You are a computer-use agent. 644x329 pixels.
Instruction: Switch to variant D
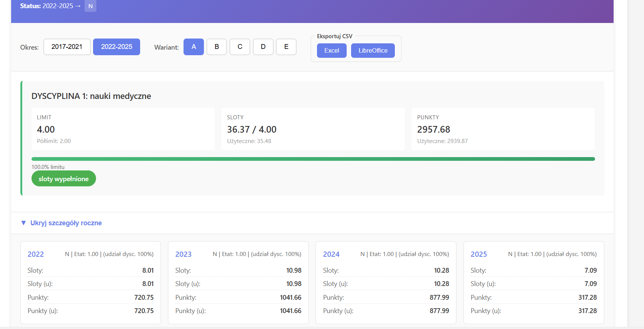pos(263,47)
